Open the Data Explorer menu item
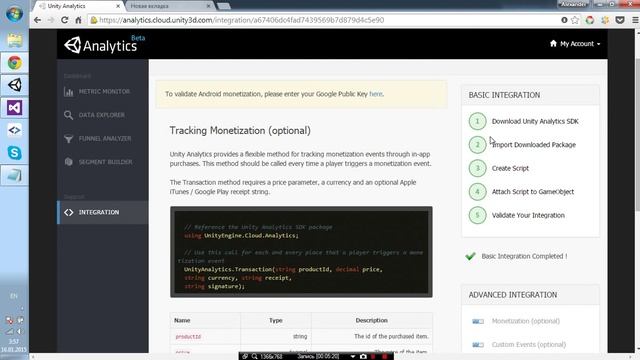 click(103, 115)
